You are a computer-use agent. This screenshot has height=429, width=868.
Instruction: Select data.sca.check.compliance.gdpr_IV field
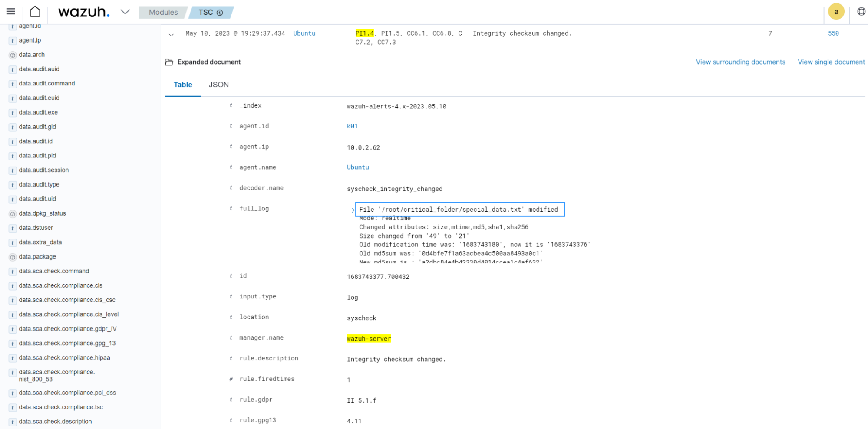click(68, 329)
